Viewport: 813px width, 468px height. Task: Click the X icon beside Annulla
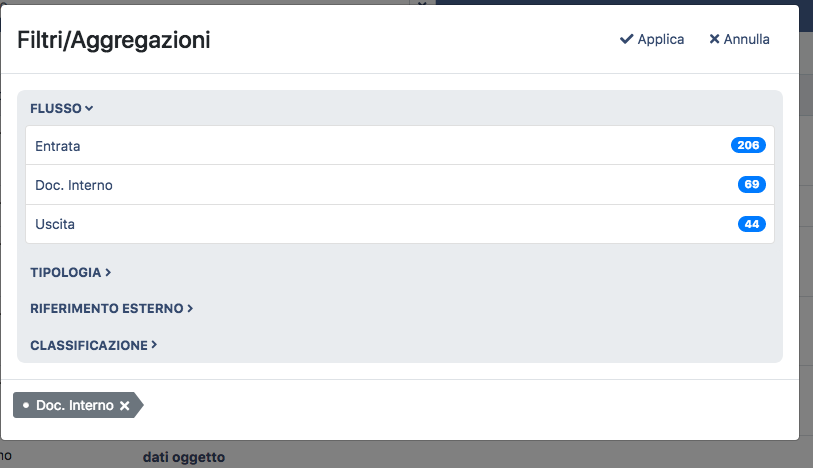(714, 40)
